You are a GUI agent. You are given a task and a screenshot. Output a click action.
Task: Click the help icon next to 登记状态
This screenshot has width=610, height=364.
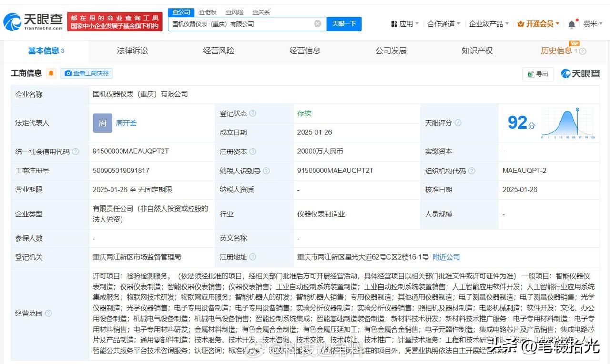[253, 113]
